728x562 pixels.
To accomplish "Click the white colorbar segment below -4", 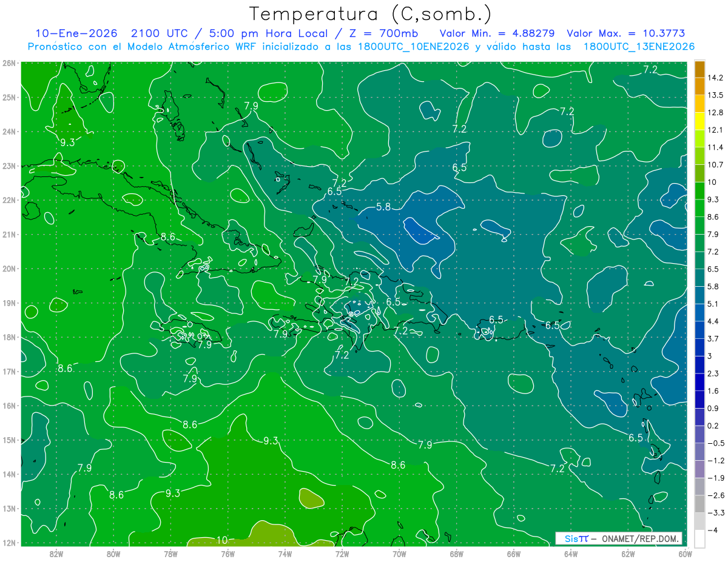I will 699,538.
